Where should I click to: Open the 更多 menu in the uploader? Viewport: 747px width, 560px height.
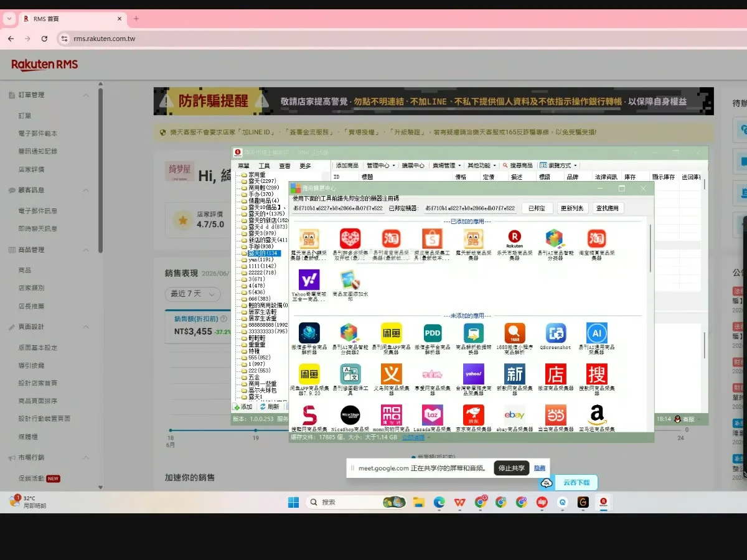(x=305, y=166)
